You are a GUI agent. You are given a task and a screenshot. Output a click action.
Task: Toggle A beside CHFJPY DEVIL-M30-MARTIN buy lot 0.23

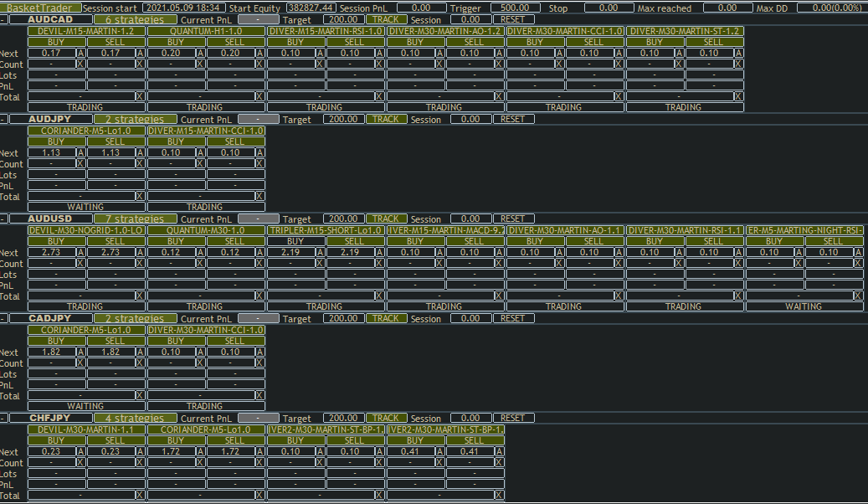[x=81, y=452]
